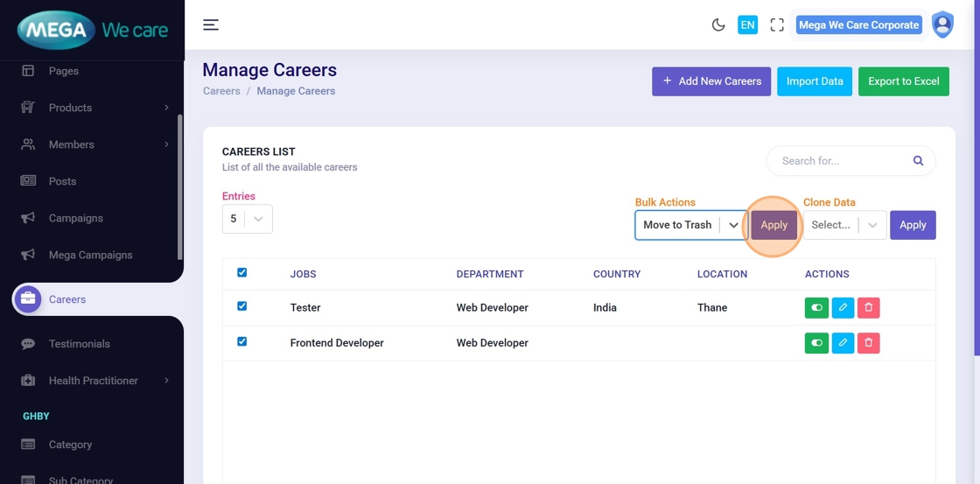980x484 pixels.
Task: Open the Entries count dropdown
Action: pos(247,219)
